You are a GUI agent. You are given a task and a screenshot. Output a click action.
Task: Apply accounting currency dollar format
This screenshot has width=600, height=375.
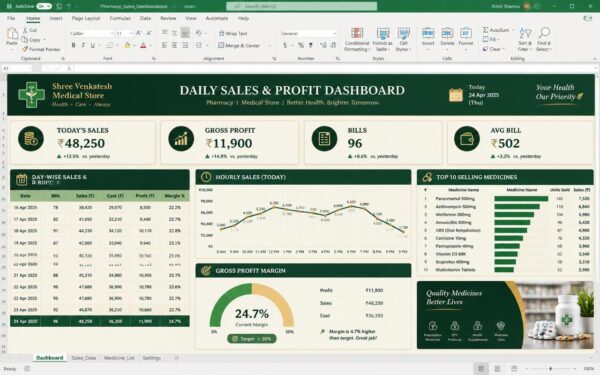(x=285, y=45)
